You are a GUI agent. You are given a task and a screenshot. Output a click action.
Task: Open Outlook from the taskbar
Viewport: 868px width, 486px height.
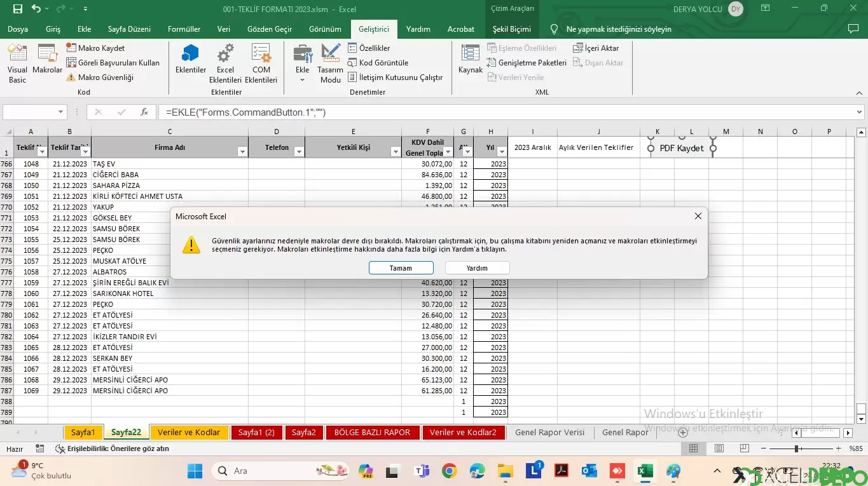click(x=589, y=471)
